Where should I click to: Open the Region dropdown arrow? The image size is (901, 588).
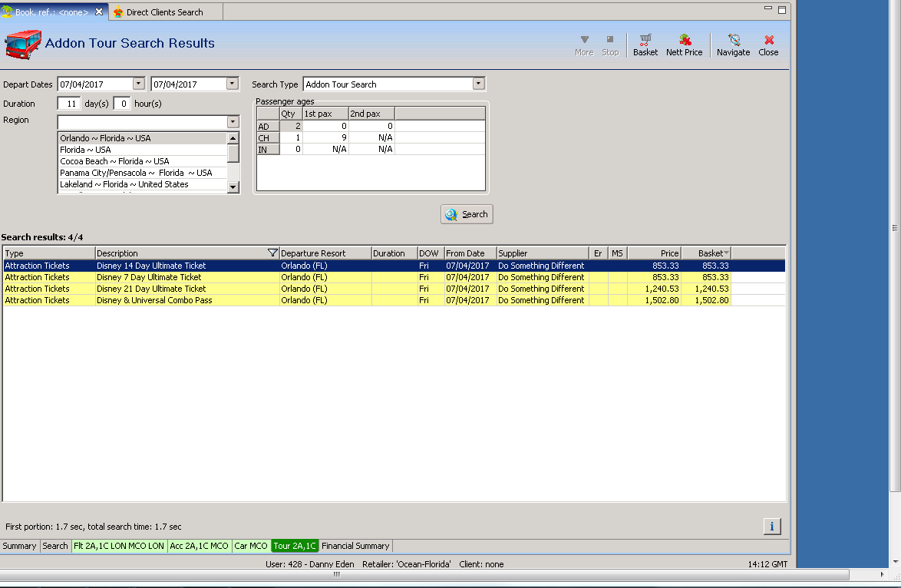[x=233, y=122]
